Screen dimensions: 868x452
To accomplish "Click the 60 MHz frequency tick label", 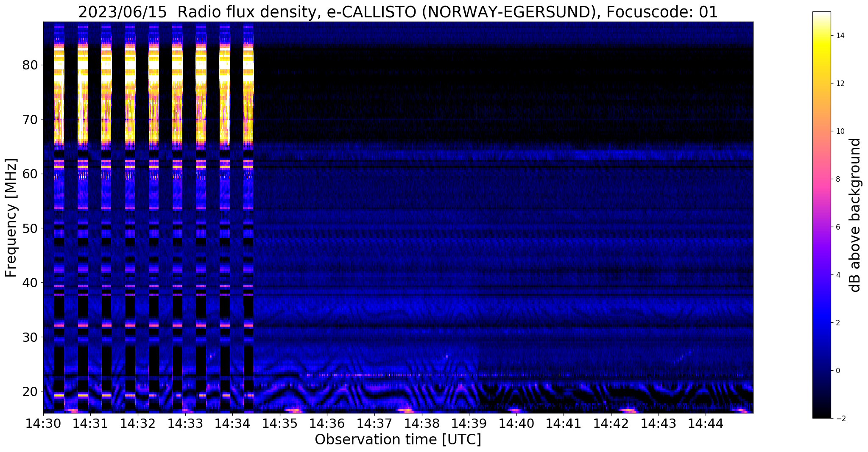I will point(31,174).
